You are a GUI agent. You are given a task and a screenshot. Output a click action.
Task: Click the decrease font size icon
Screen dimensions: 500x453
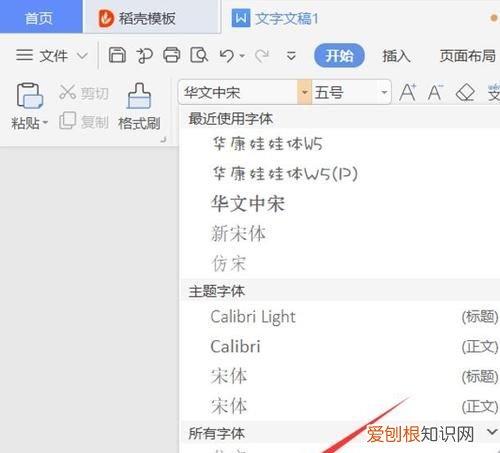point(435,92)
